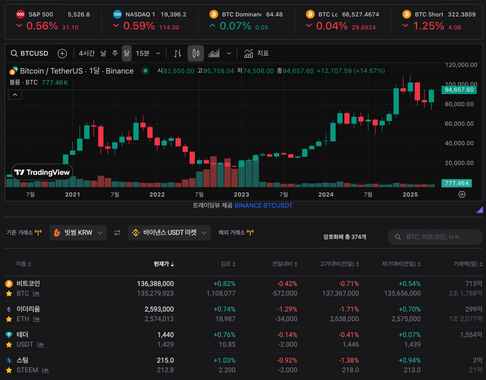Click the search magnifier in coin filter
The image size is (486, 380).
tap(398, 237)
